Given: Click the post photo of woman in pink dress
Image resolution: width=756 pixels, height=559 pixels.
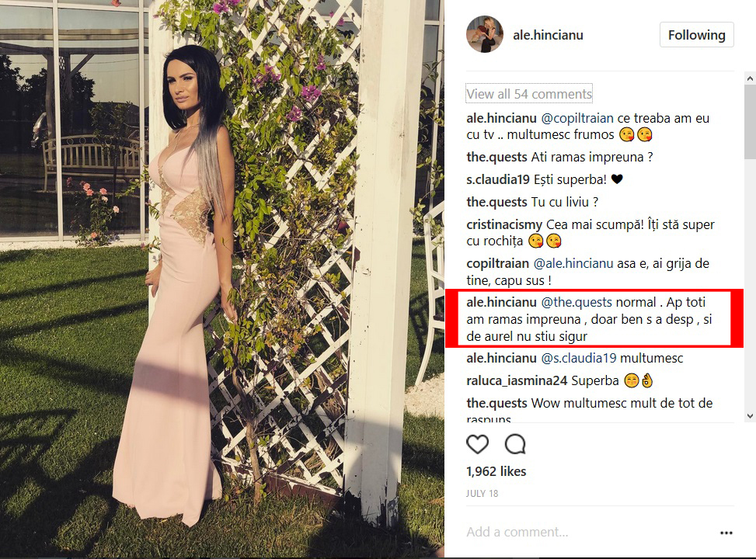Looking at the screenshot, I should (221, 279).
